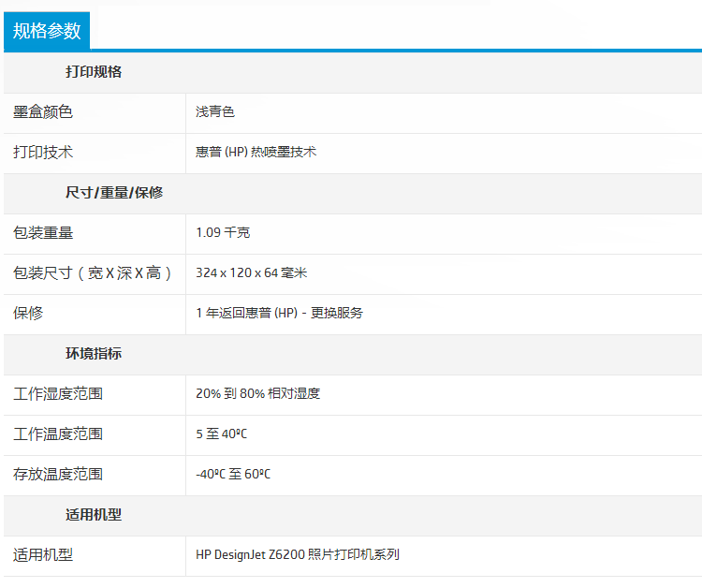The width and height of the screenshot is (702, 588).
Task: Click the 存放温度范围 label
Action: pos(58,475)
